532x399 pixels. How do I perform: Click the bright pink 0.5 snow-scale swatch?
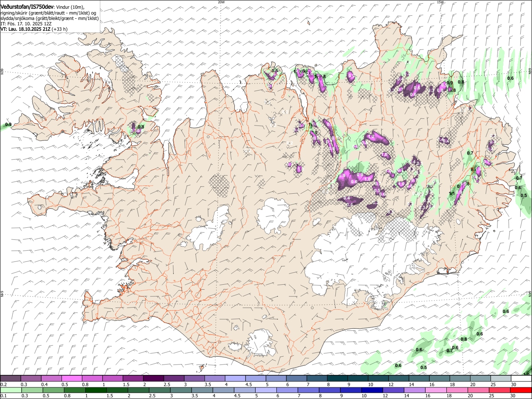point(71,379)
